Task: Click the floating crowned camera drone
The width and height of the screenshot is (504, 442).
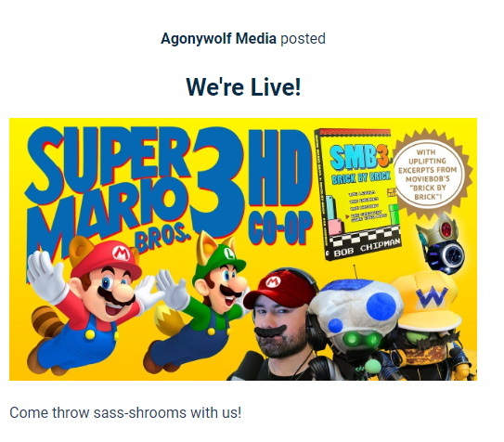Action: tap(442, 243)
